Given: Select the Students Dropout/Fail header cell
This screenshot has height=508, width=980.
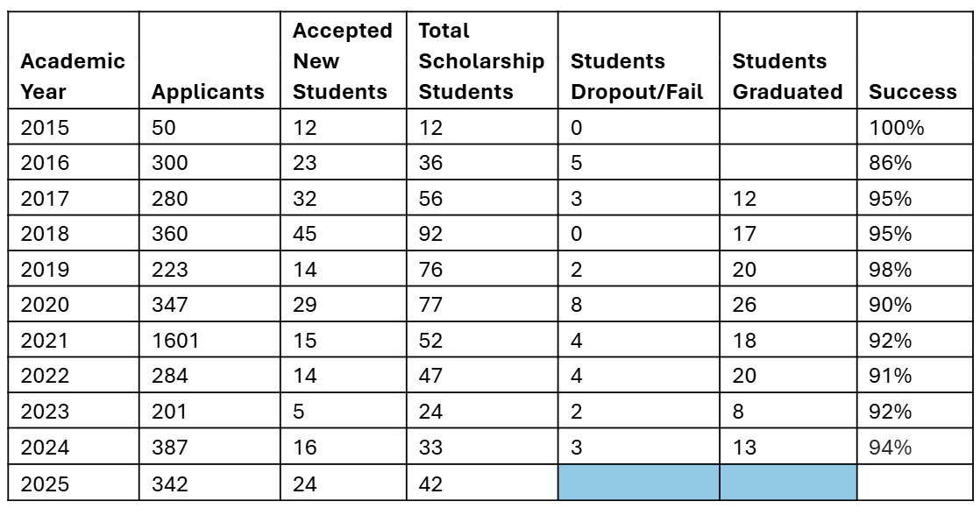Looking at the screenshot, I should [639, 60].
